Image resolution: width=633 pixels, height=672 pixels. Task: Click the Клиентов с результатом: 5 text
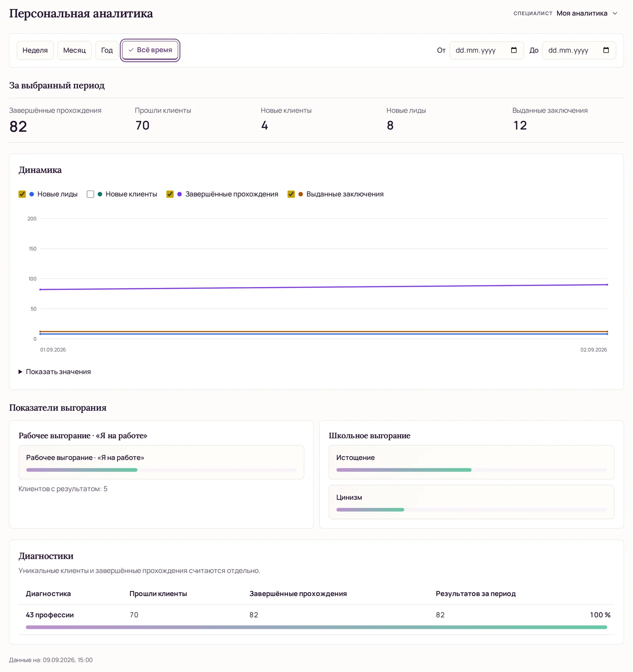point(63,489)
